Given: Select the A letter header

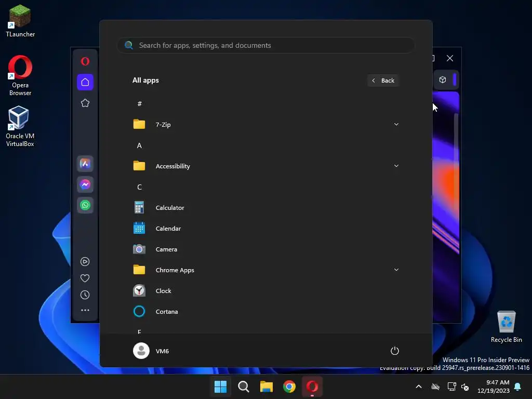Looking at the screenshot, I should coord(139,145).
